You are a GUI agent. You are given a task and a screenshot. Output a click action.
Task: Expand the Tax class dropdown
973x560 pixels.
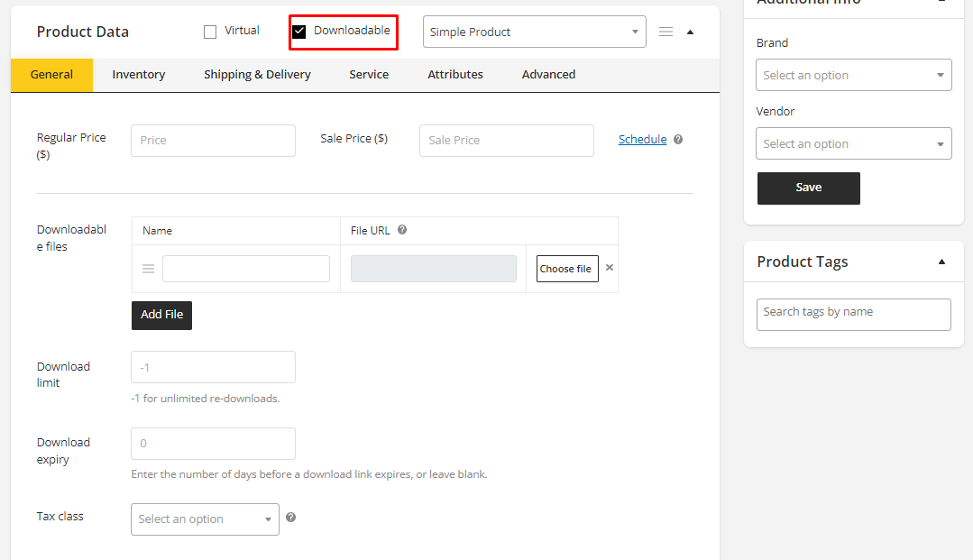click(205, 519)
